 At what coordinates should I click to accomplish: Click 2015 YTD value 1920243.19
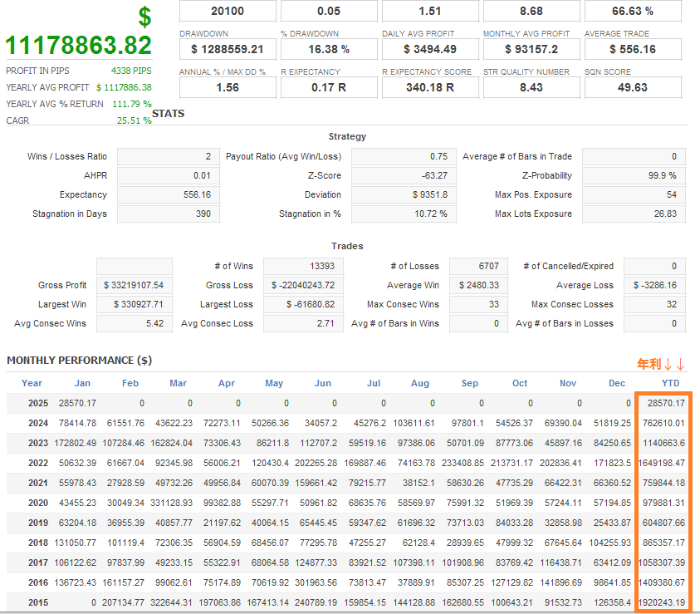pos(661,603)
